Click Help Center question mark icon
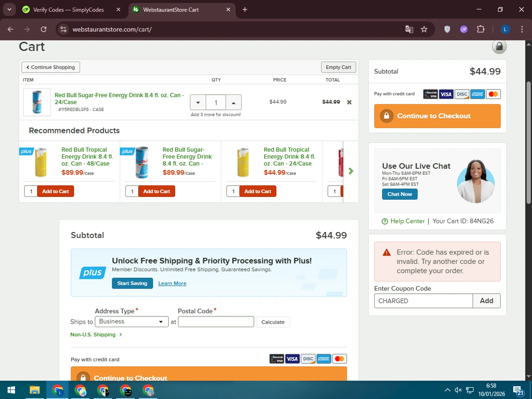This screenshot has height=399, width=532. coord(385,221)
